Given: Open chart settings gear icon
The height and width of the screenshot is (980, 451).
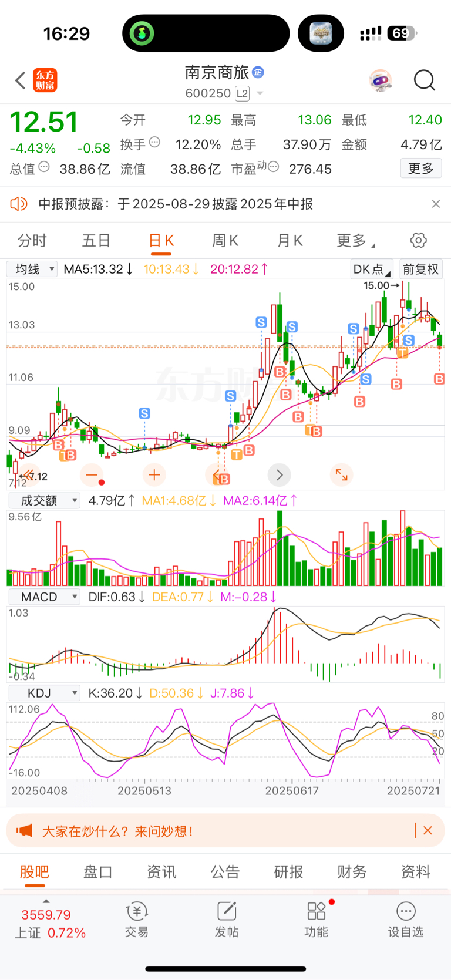Looking at the screenshot, I should click(418, 240).
